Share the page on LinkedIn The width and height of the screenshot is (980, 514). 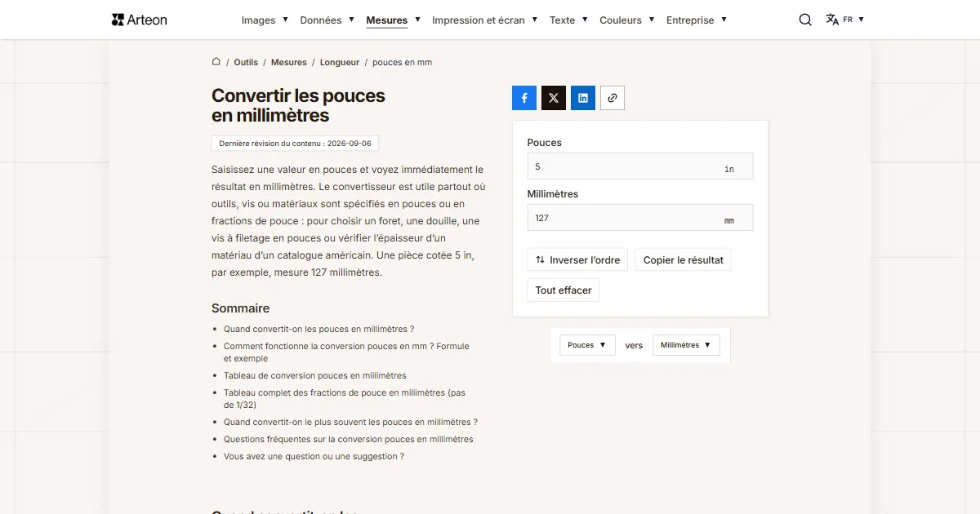click(583, 98)
